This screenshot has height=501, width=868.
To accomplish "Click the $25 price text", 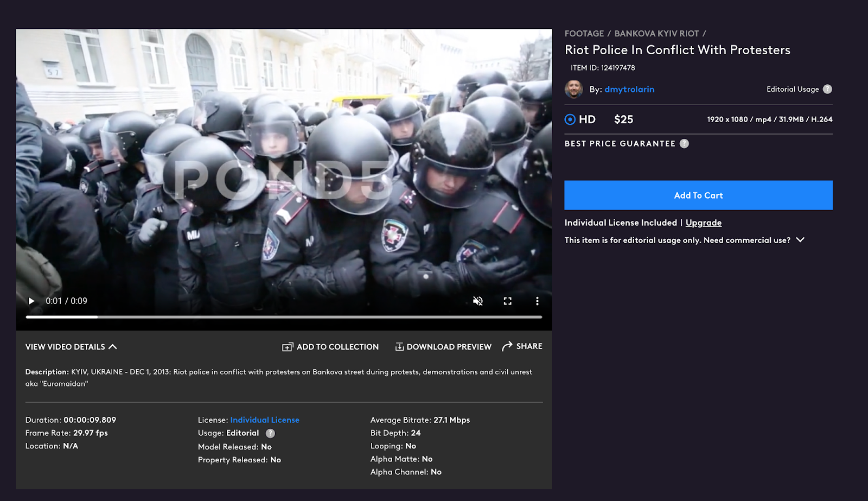I will (x=623, y=119).
